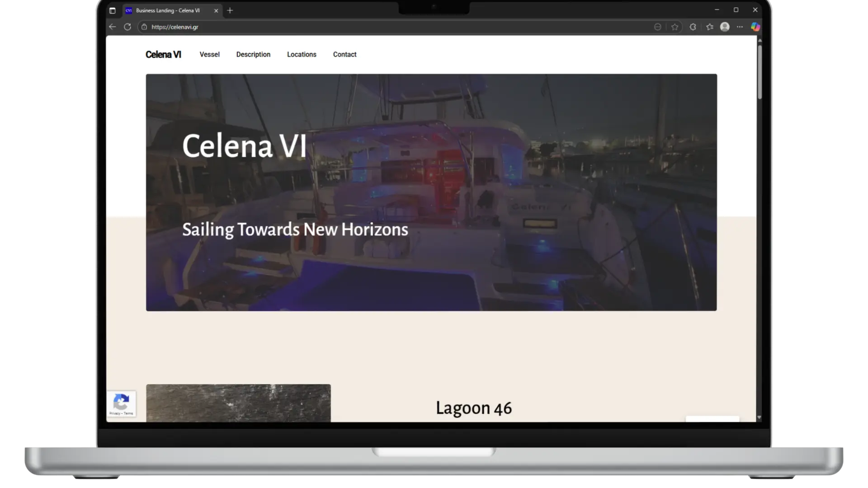Click the Celena VI site logo

[163, 55]
